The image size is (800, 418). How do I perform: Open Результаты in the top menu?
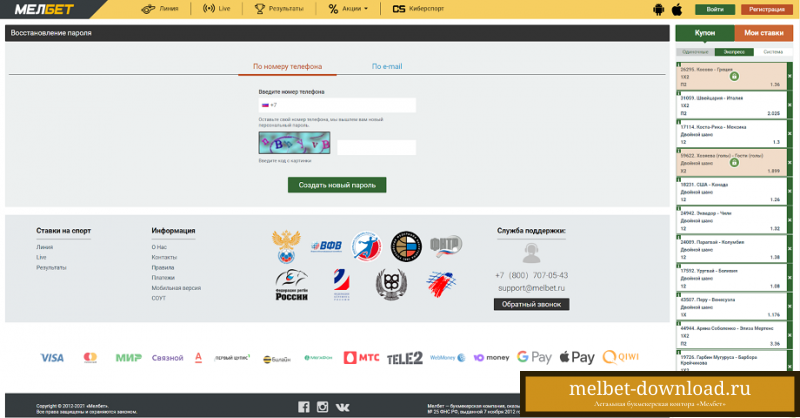pyautogui.click(x=279, y=9)
